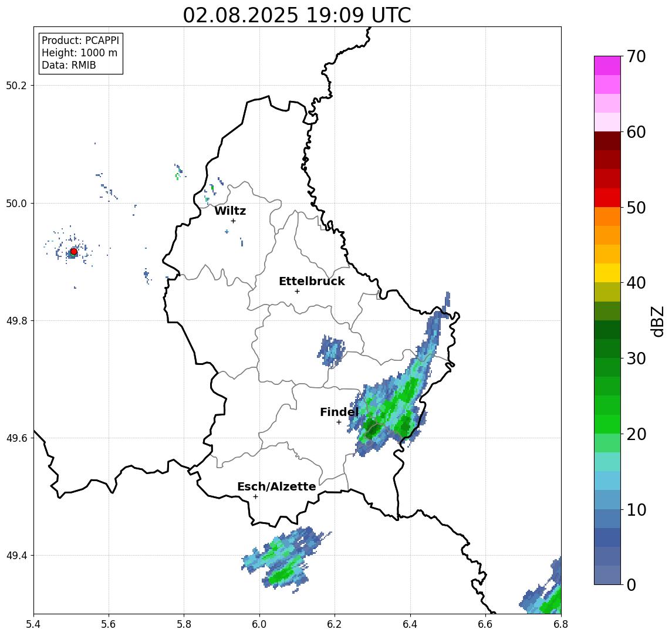Click the bright red colorbar swatch above 50
Image resolution: width=672 pixels, height=636 pixels.
(607, 198)
